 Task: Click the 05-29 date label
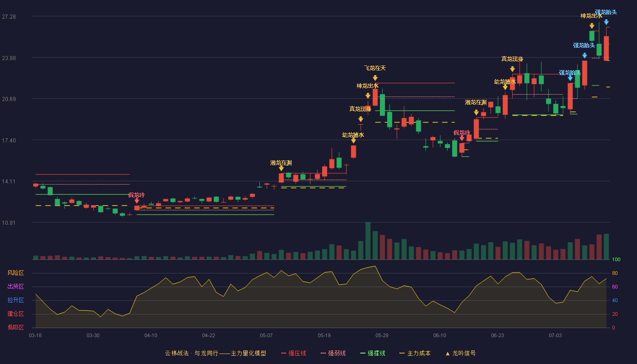(x=382, y=335)
